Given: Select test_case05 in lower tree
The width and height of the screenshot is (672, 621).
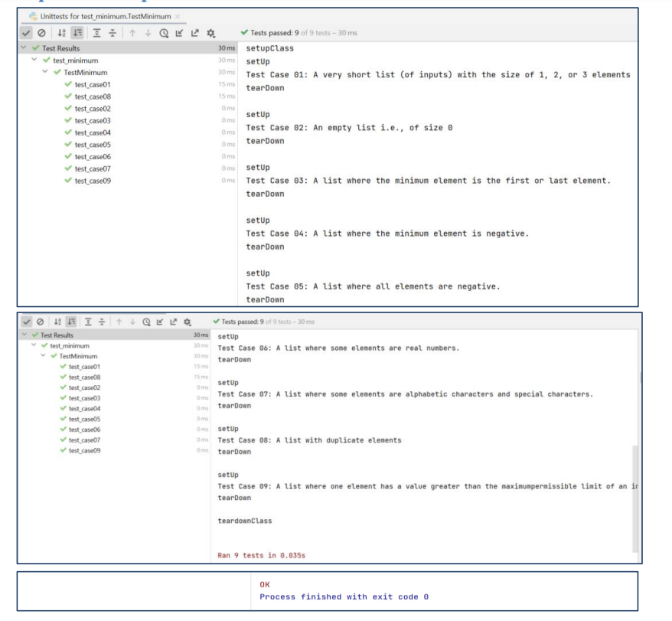Looking at the screenshot, I should pyautogui.click(x=84, y=419).
